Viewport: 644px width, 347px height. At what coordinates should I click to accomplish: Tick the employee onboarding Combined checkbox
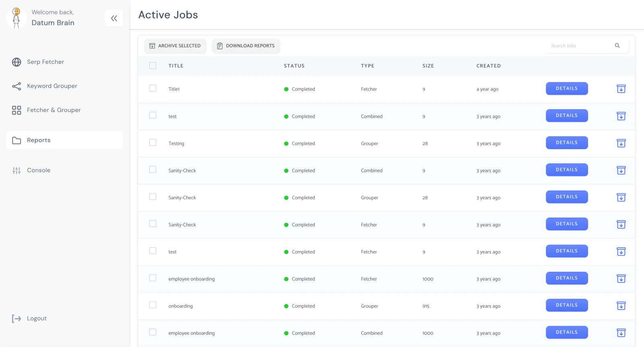(153, 332)
